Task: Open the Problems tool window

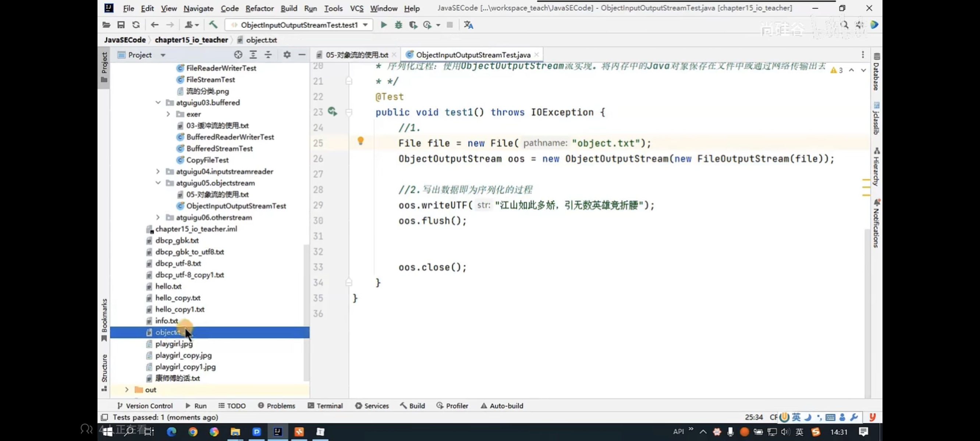Action: [x=277, y=406]
